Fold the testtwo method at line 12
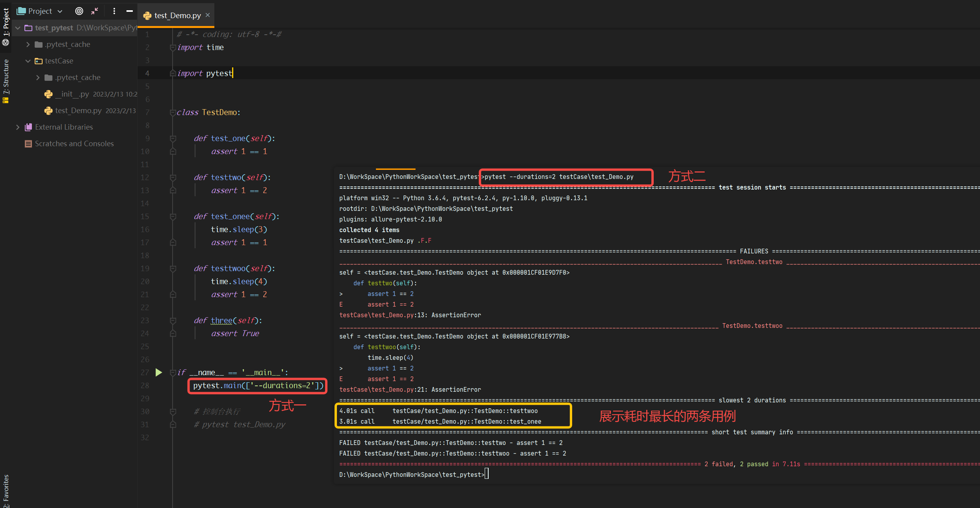Viewport: 980px width, 508px height. click(x=173, y=178)
